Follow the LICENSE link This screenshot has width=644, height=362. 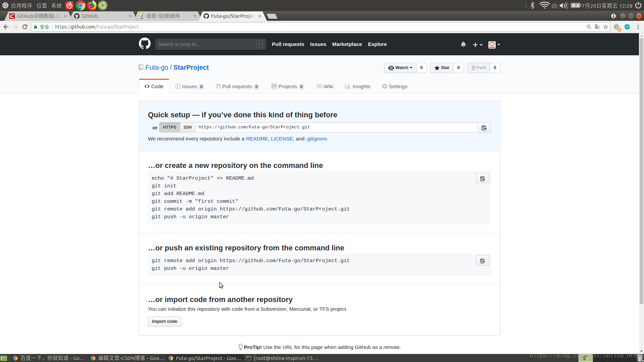(x=282, y=139)
